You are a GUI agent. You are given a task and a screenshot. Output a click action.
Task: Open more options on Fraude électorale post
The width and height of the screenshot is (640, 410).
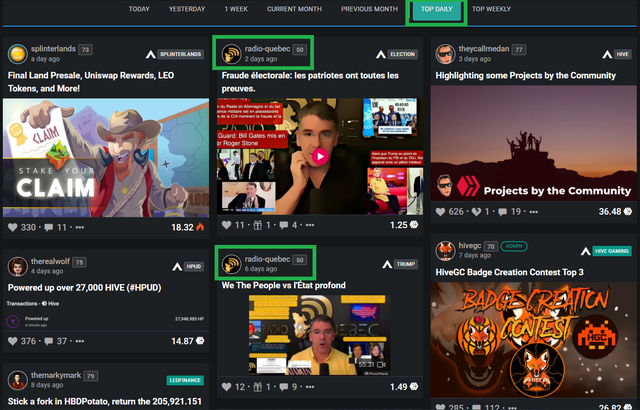pyautogui.click(x=310, y=225)
